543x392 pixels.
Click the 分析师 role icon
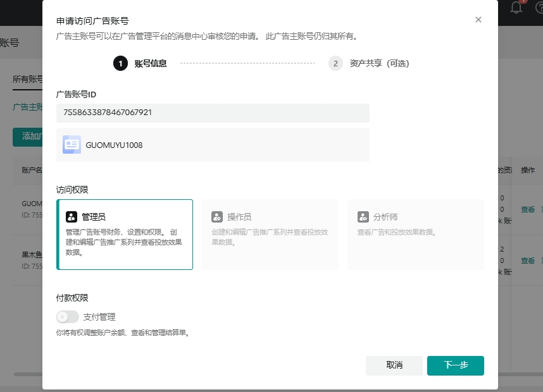click(363, 217)
